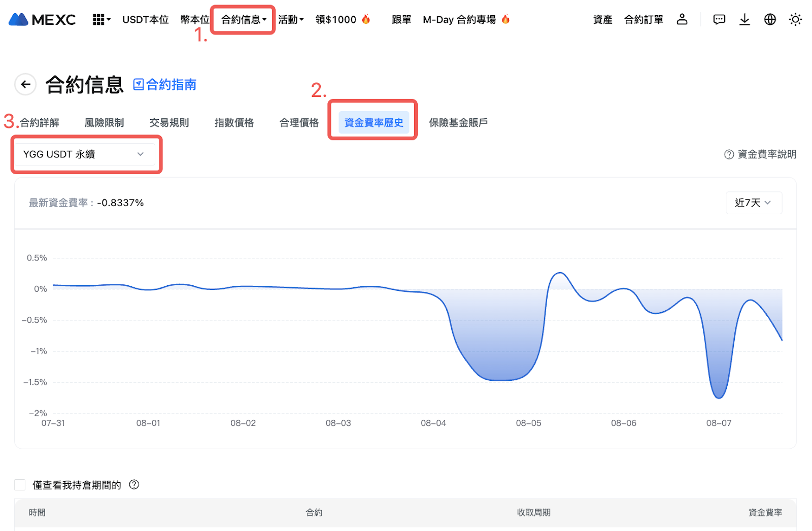Switch to the 風險限制 tab
Image resolution: width=812 pixels, height=531 pixels.
104,122
